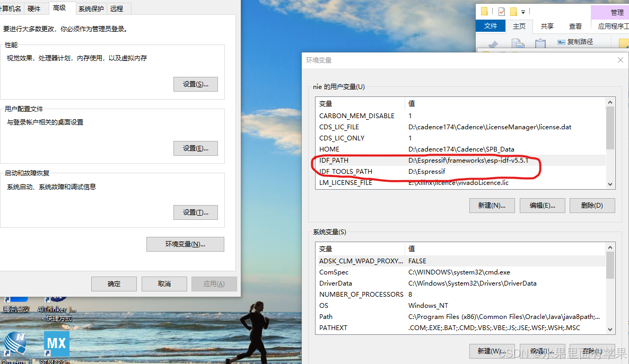This screenshot has height=364, width=629.
Task: Select the 系统保护 tab
Action: 91,8
